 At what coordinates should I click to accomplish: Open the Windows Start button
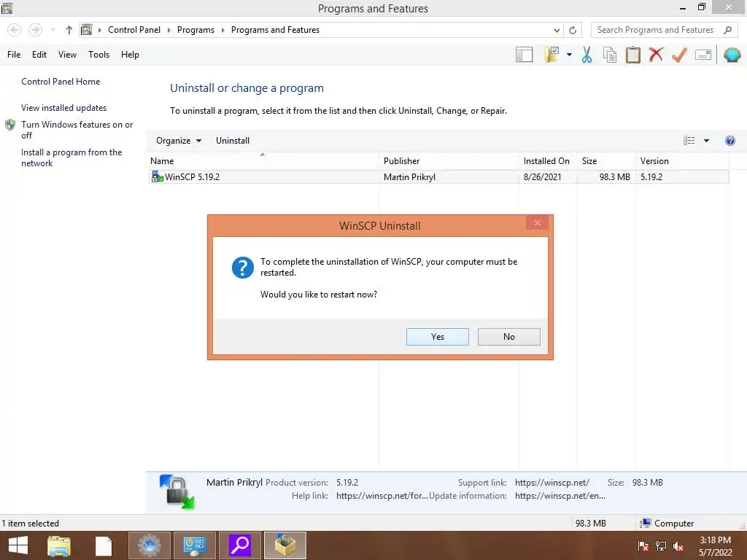18,545
